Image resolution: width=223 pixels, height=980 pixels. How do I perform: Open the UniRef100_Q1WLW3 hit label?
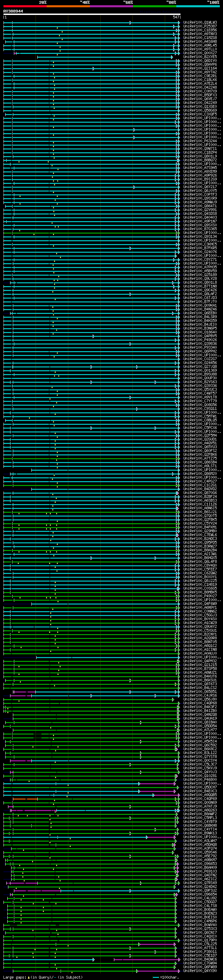[x=200, y=23]
